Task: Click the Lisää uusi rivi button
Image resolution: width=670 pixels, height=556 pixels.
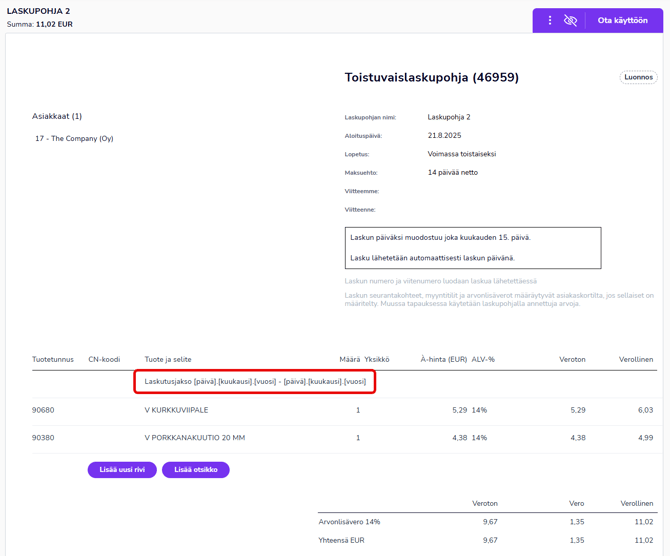Action: pyautogui.click(x=122, y=470)
